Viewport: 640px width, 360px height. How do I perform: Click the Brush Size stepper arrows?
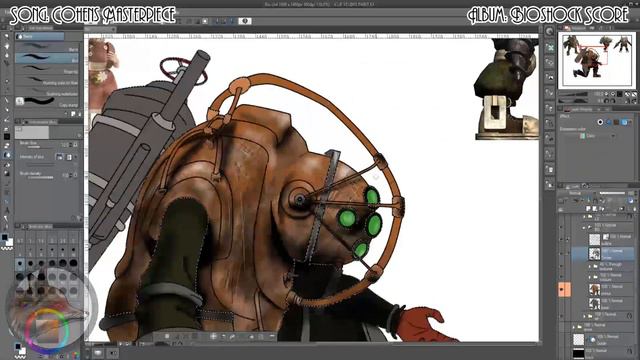(71, 144)
